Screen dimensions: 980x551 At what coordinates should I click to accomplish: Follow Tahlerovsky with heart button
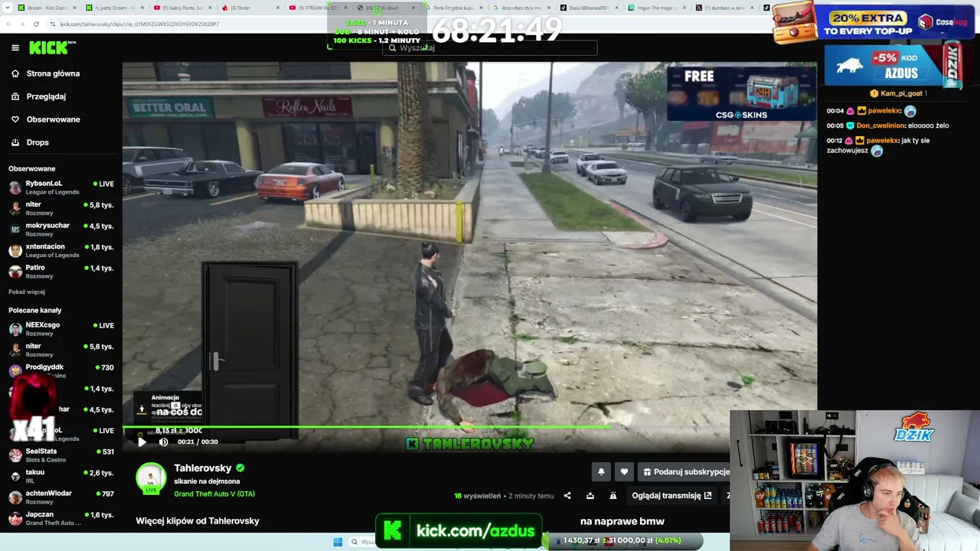624,472
